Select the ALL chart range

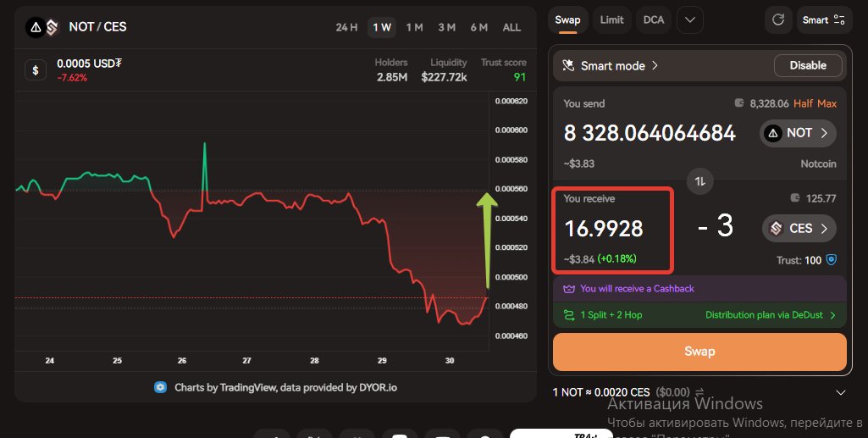pos(511,27)
